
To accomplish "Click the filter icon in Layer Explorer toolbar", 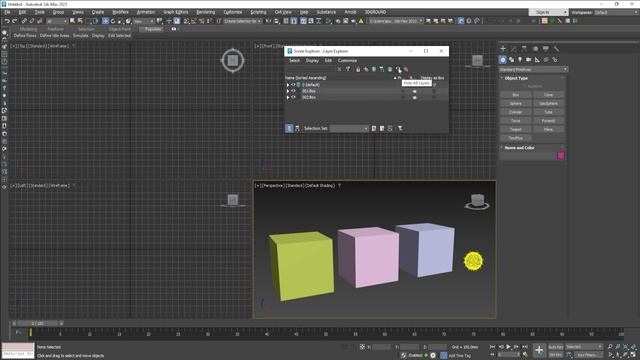I will pos(348,69).
